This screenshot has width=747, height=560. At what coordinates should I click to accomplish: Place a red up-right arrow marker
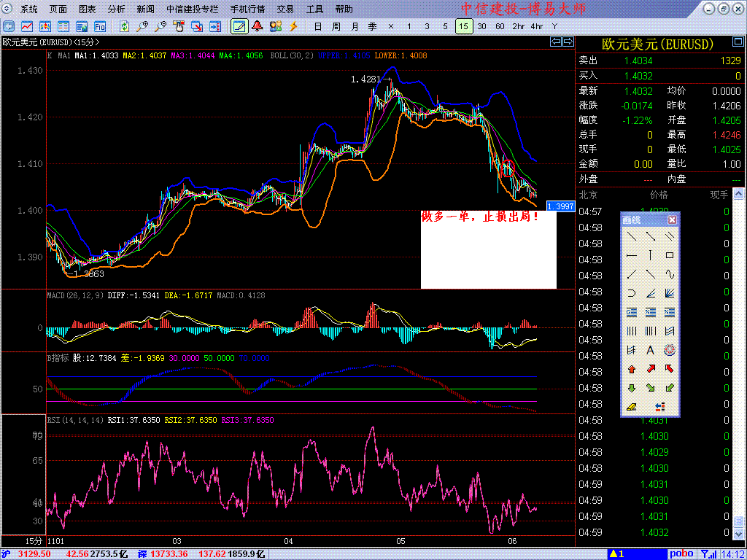(650, 369)
